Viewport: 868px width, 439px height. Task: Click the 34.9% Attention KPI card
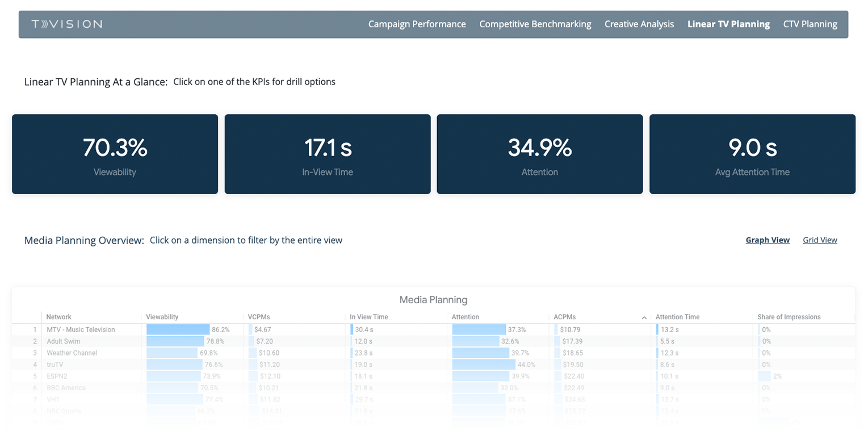[x=539, y=154]
